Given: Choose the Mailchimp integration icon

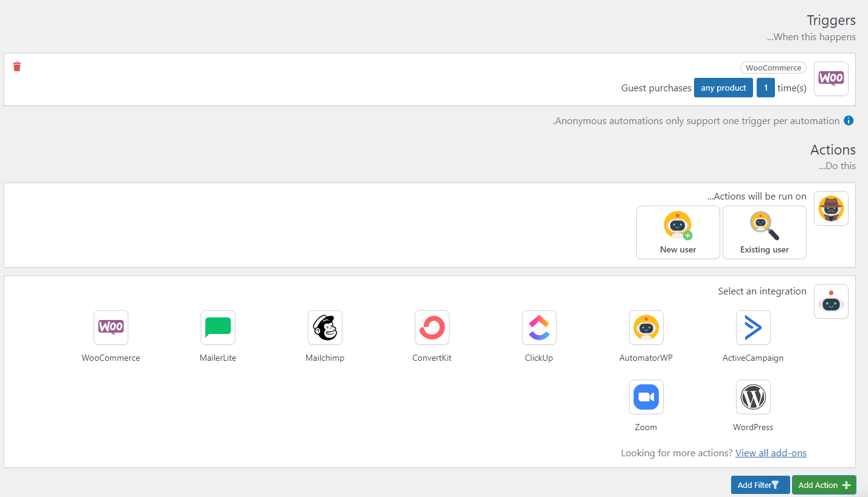Looking at the screenshot, I should [x=325, y=328].
